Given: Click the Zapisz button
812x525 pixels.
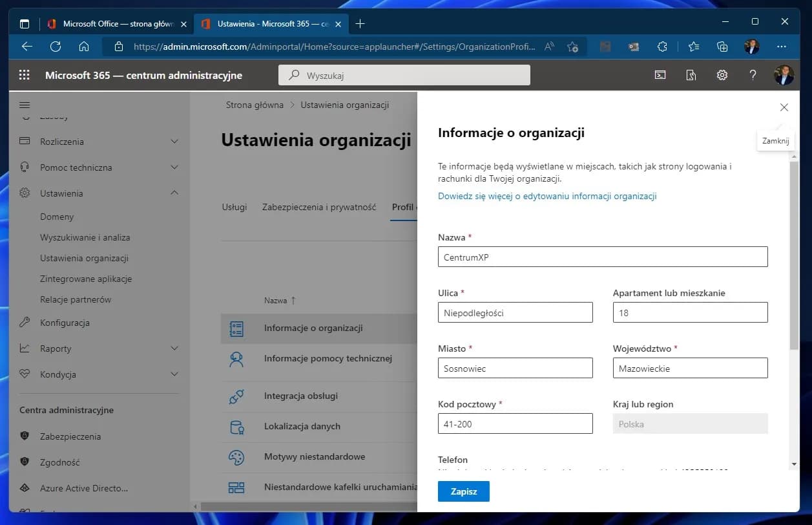Looking at the screenshot, I should pyautogui.click(x=463, y=491).
